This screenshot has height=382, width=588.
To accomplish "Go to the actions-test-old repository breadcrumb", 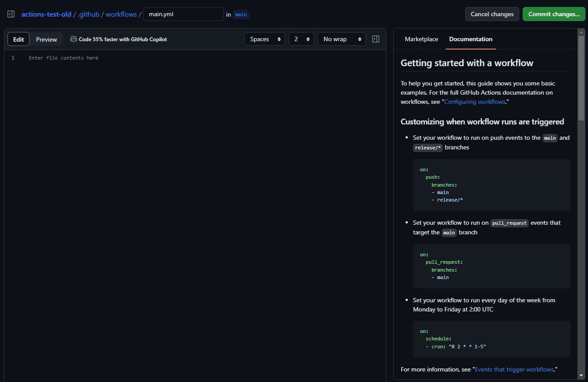I will (46, 14).
